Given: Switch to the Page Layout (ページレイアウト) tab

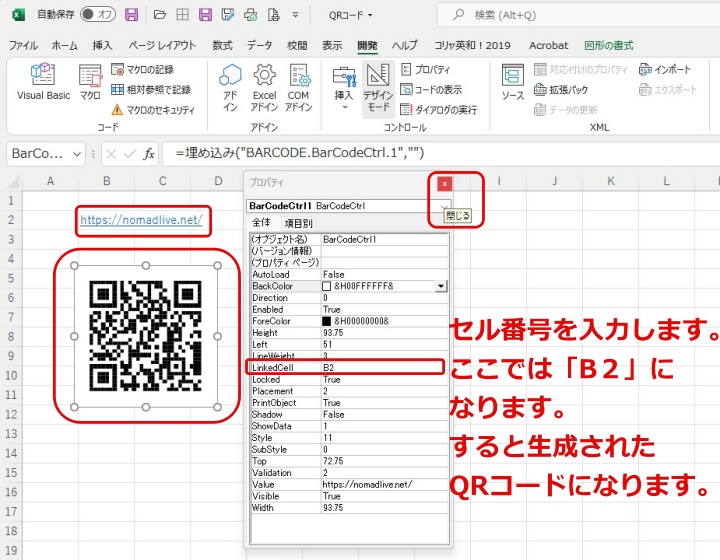Looking at the screenshot, I should tap(162, 45).
